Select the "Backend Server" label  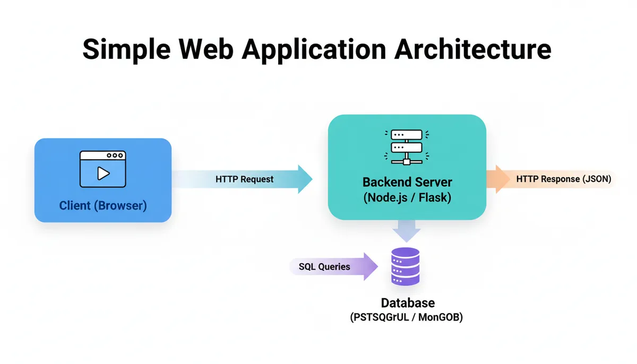(407, 182)
